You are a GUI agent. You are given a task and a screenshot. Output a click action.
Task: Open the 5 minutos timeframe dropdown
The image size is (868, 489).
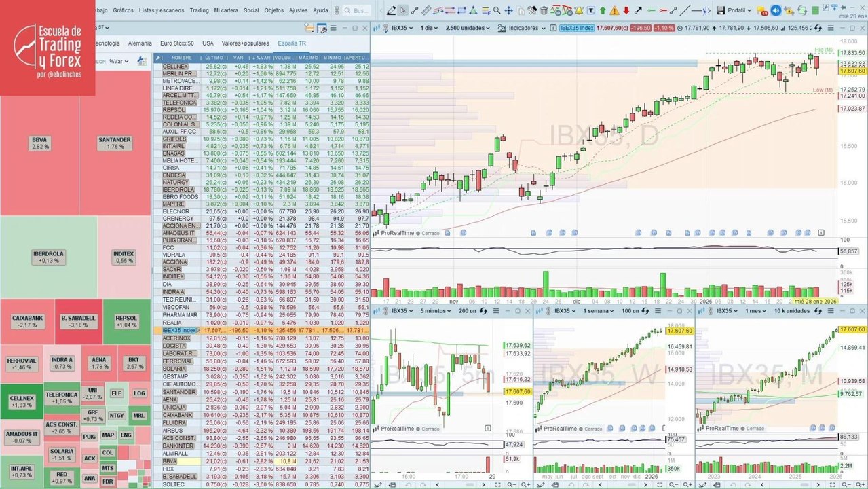click(x=435, y=312)
